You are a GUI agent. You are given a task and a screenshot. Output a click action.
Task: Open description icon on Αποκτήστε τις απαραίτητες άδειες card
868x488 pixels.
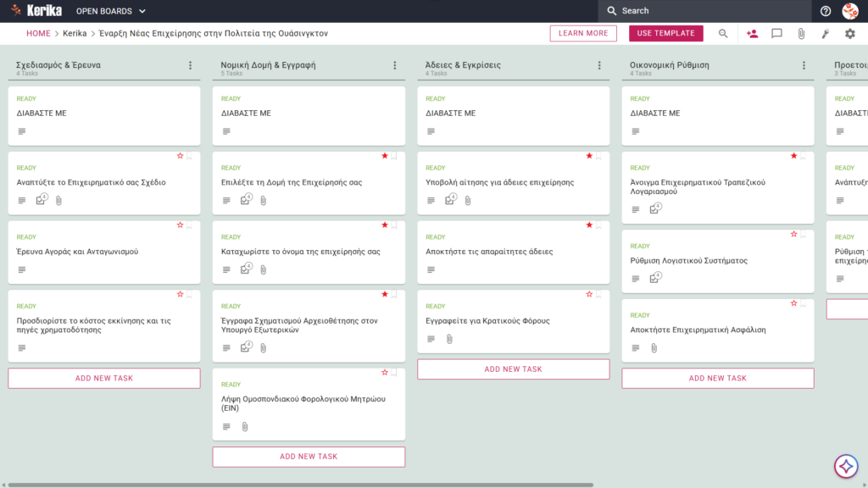point(431,269)
